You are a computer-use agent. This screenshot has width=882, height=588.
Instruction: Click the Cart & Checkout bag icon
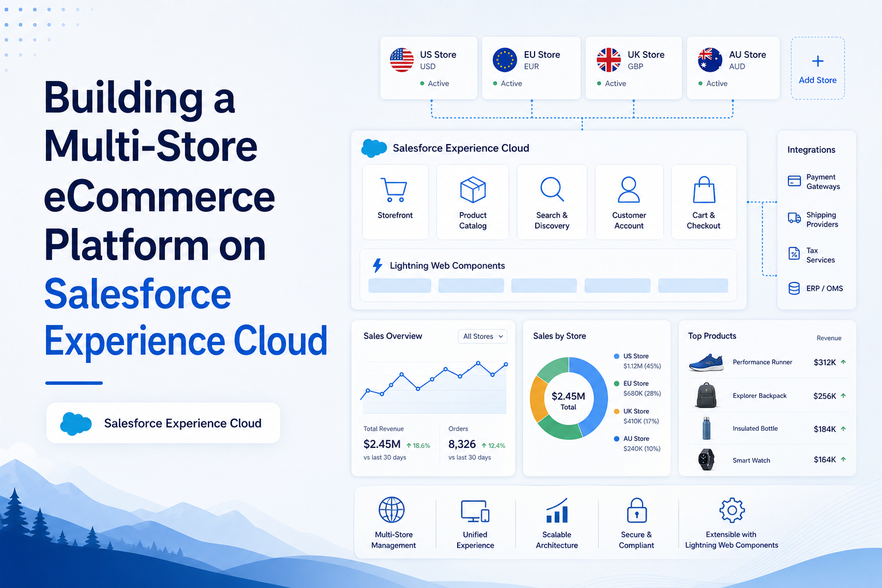tap(704, 189)
